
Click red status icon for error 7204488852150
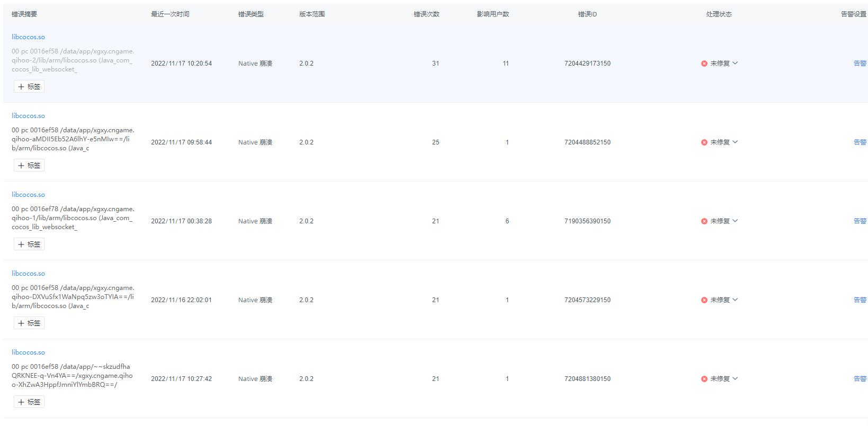click(704, 142)
